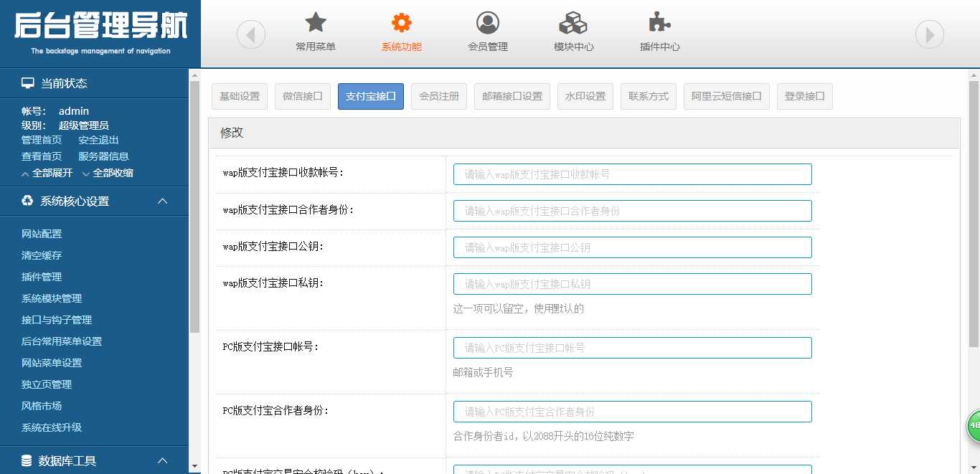This screenshot has height=474, width=980.
Task: Open 网站菜单设置 in sidebar
Action: pyautogui.click(x=52, y=363)
